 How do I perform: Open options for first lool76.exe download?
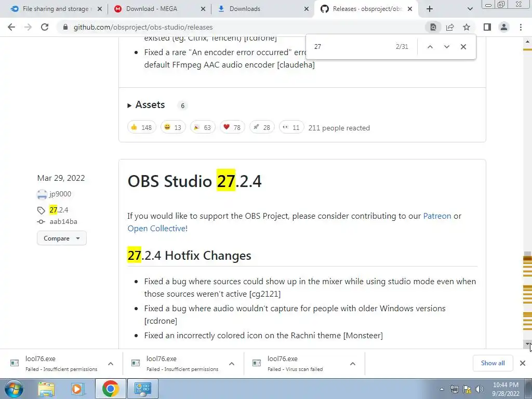tap(111, 364)
